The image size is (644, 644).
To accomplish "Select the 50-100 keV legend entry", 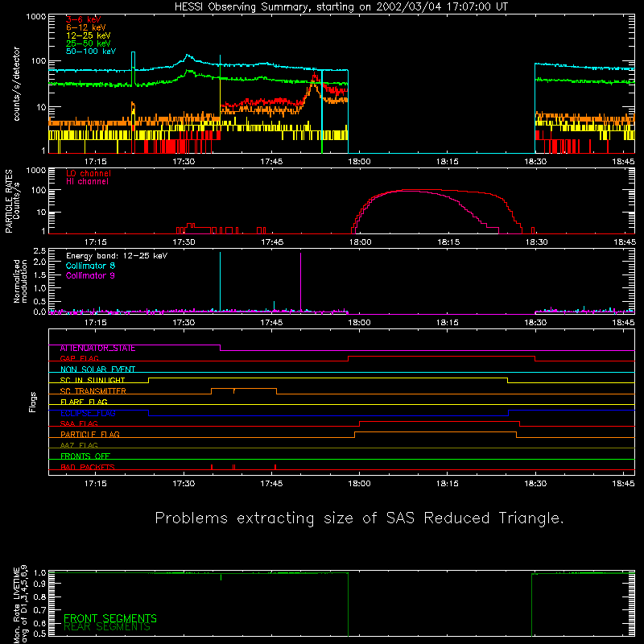I will 91,52.
